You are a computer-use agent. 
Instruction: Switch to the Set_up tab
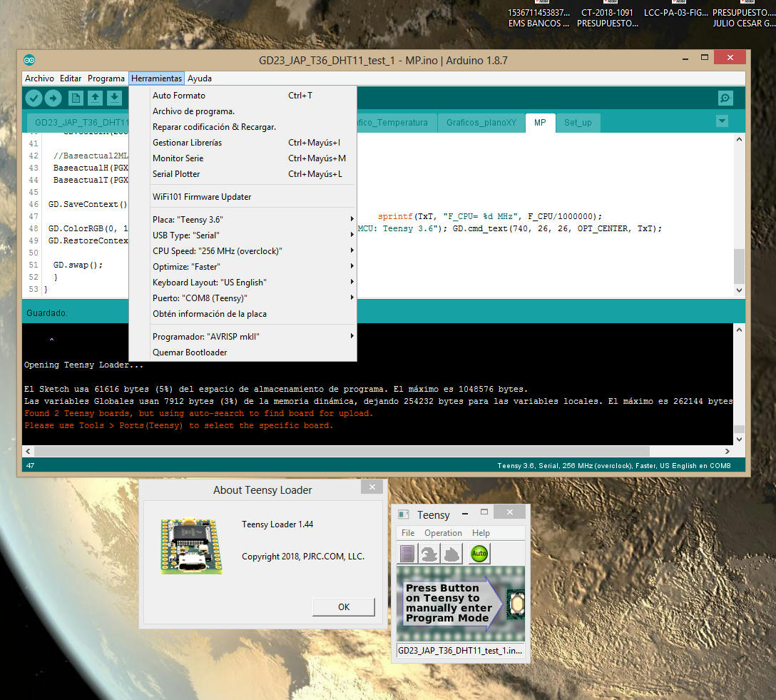pos(578,123)
